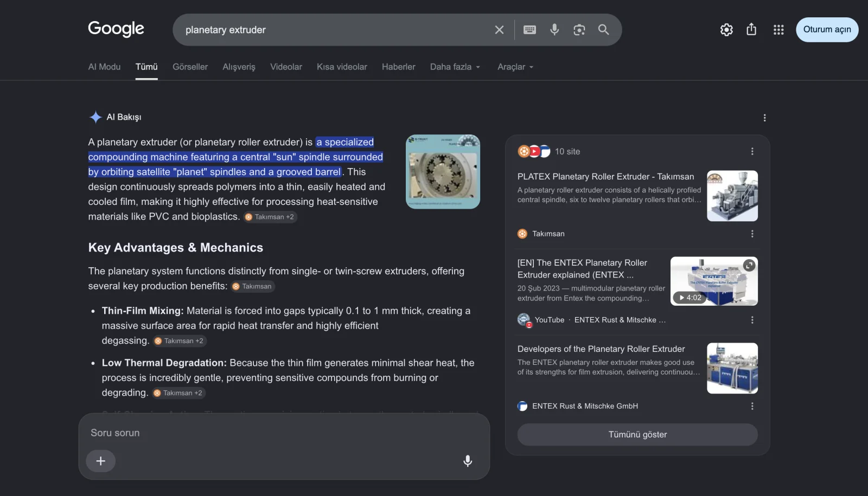Open the planetary extruder image thumbnail

click(x=443, y=172)
